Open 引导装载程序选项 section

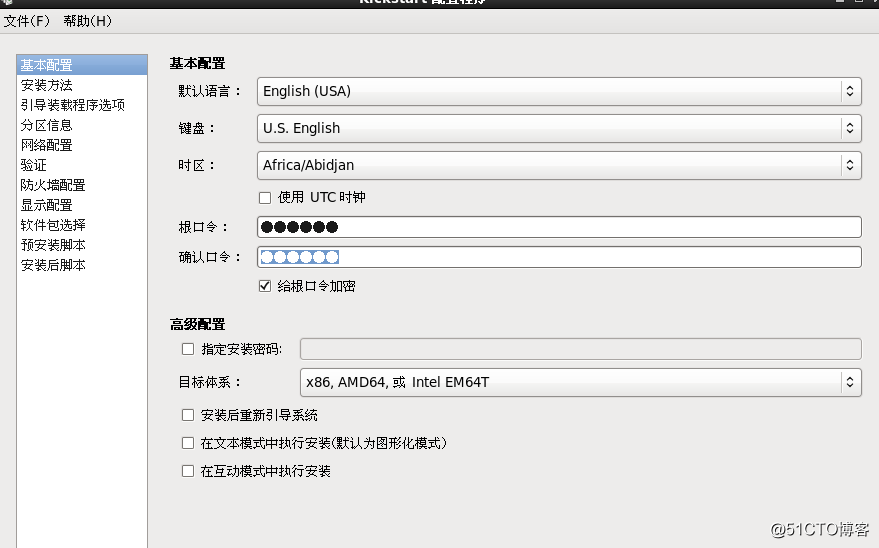coord(82,105)
